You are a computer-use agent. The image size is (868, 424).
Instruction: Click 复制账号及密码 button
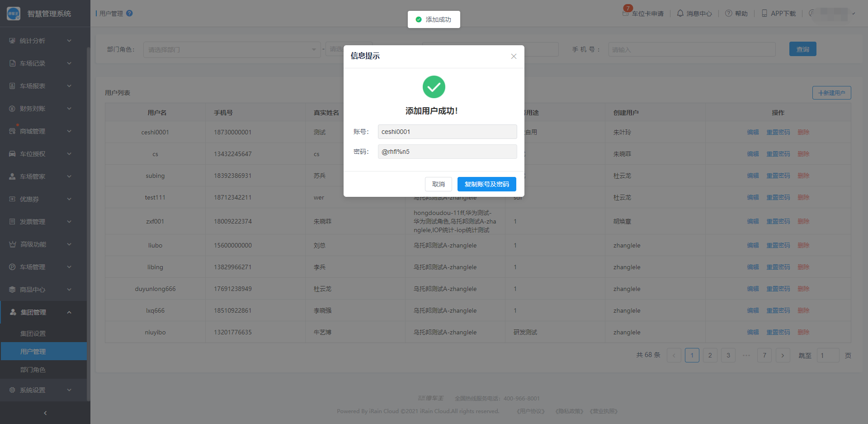point(486,184)
